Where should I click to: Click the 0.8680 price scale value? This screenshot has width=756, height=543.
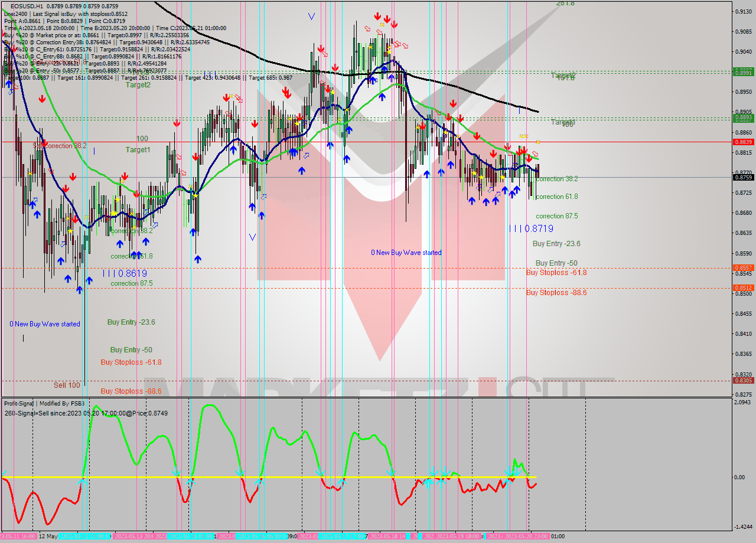(743, 212)
